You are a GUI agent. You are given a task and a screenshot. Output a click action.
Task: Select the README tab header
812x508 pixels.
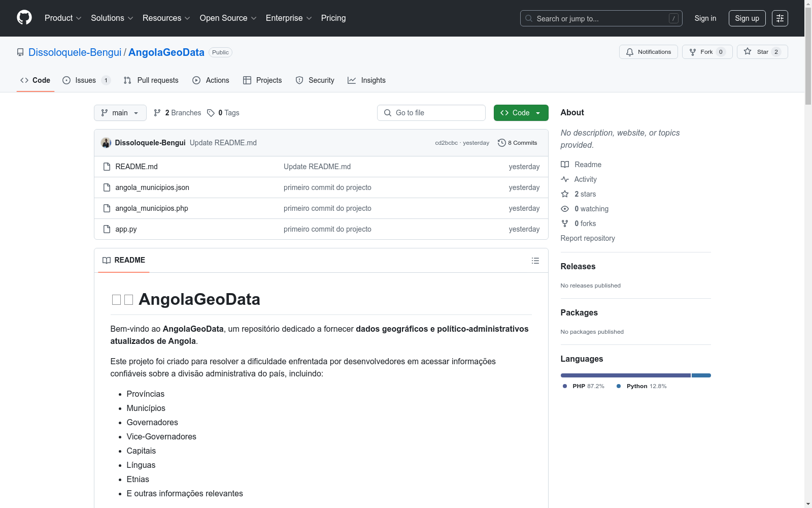(124, 260)
